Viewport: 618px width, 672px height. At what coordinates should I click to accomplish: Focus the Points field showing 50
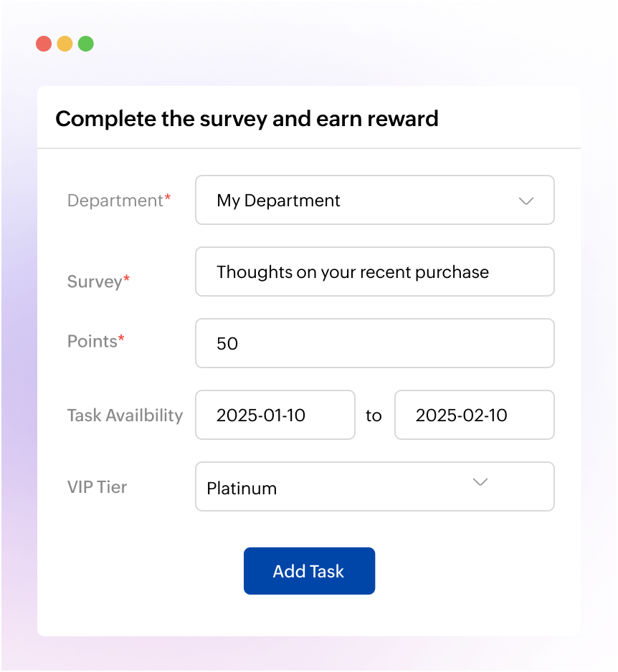pyautogui.click(x=374, y=343)
